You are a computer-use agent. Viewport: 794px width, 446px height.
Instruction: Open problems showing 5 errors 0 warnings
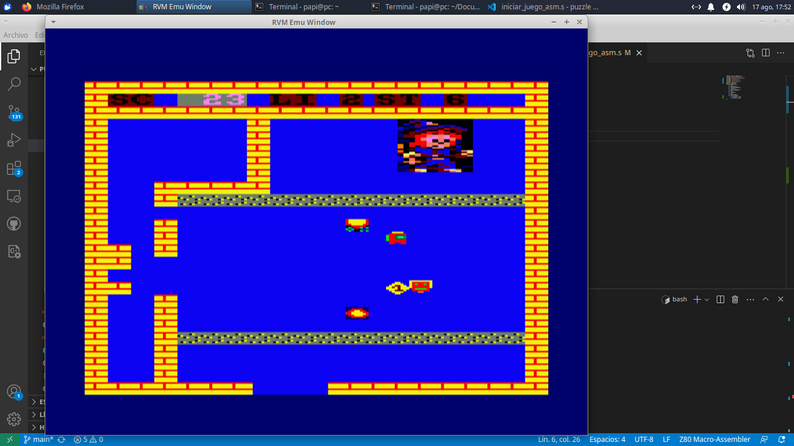[x=88, y=439]
